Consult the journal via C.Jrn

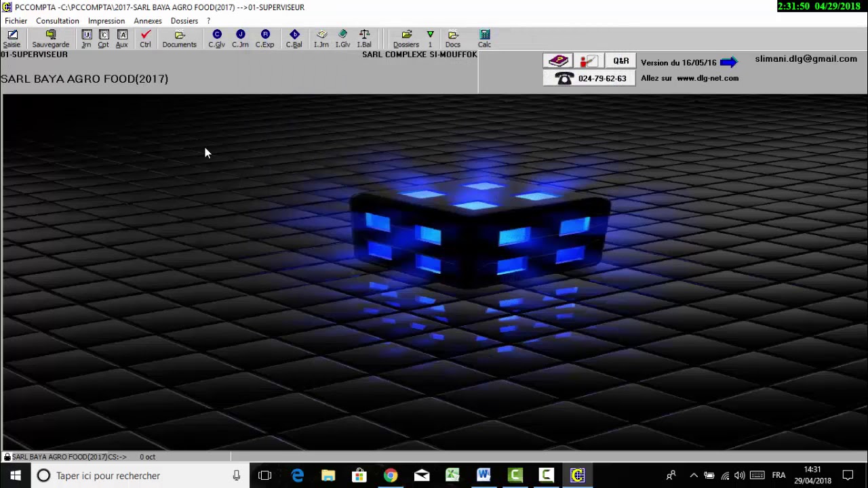click(240, 39)
